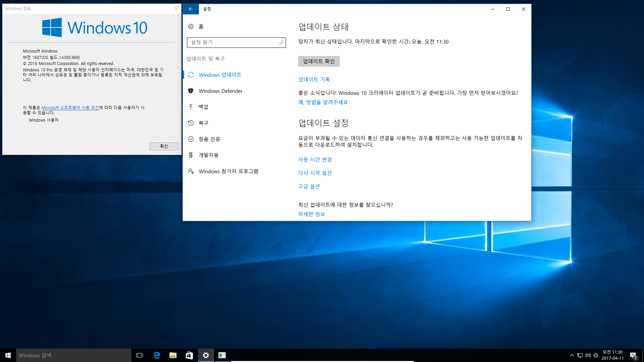
Task: Click the 업데이트 설정 heading
Action: [x=323, y=123]
